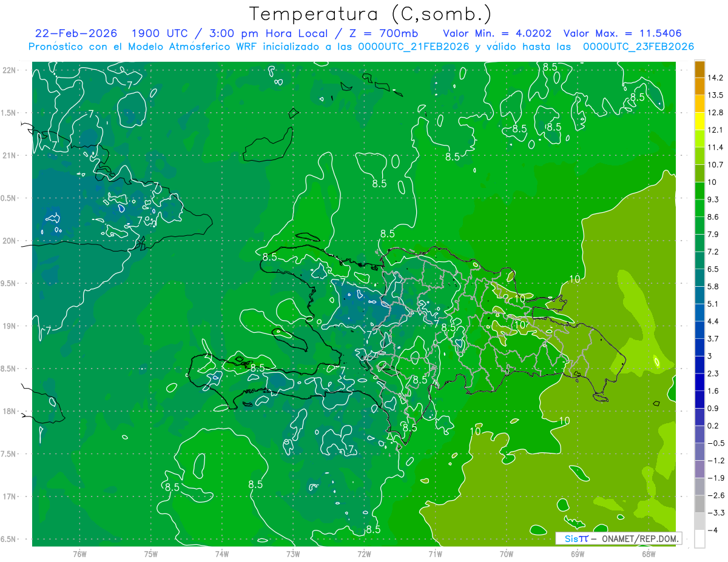The image size is (728, 562).
Task: Select the "0000UTC_23FEB2026" valid-until timestamp
Action: pyautogui.click(x=638, y=46)
